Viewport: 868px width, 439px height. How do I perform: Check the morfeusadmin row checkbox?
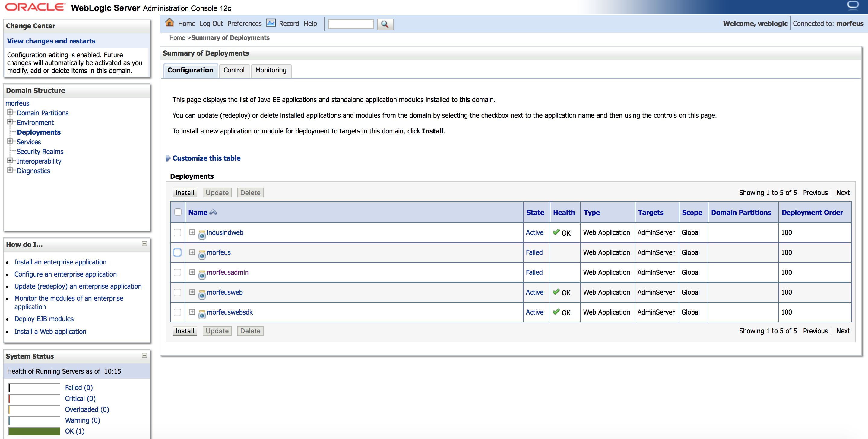coord(177,272)
